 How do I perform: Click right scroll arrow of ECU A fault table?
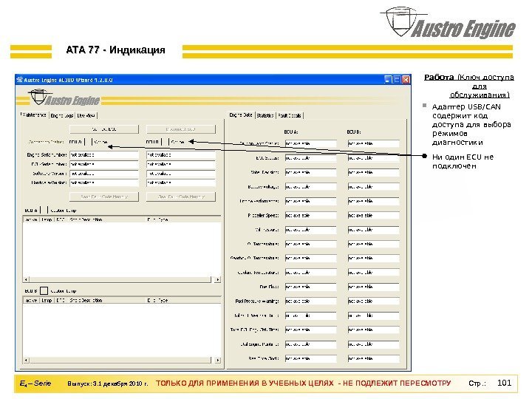pos(218,279)
